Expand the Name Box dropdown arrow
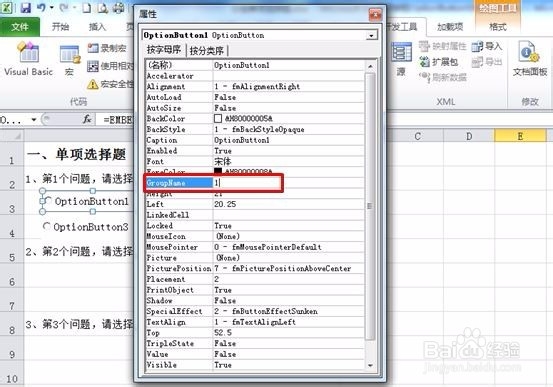This screenshot has width=553, height=387. click(x=34, y=120)
